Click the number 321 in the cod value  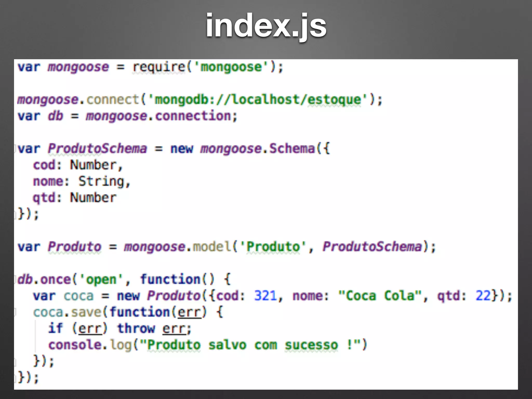pos(265,296)
